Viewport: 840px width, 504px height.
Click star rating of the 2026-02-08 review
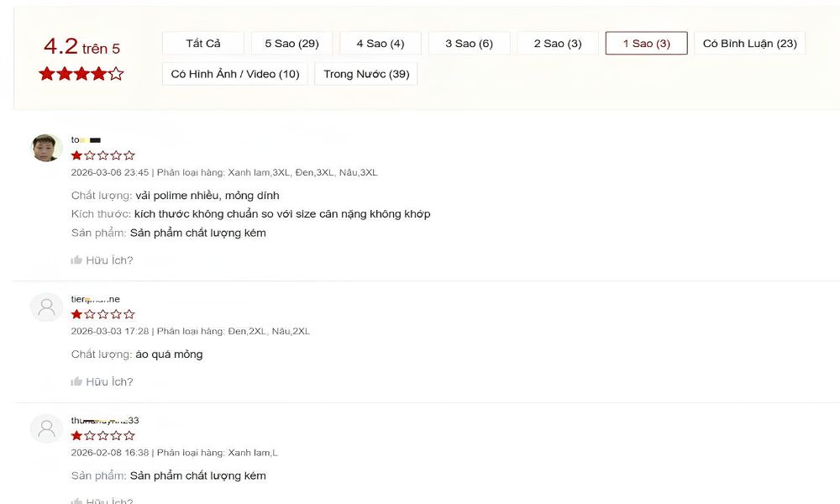[102, 436]
